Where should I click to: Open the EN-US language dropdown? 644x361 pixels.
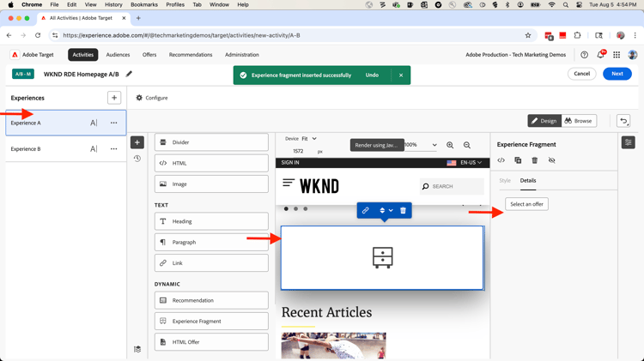click(x=471, y=162)
